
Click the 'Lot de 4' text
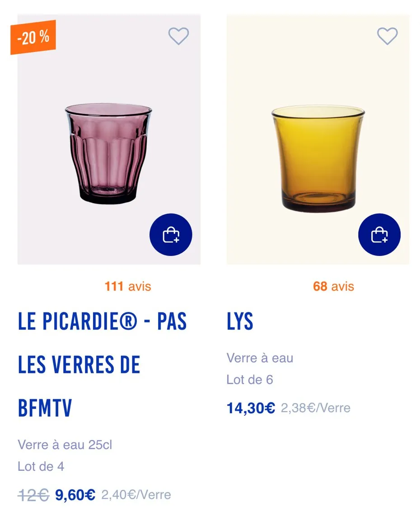pyautogui.click(x=41, y=466)
